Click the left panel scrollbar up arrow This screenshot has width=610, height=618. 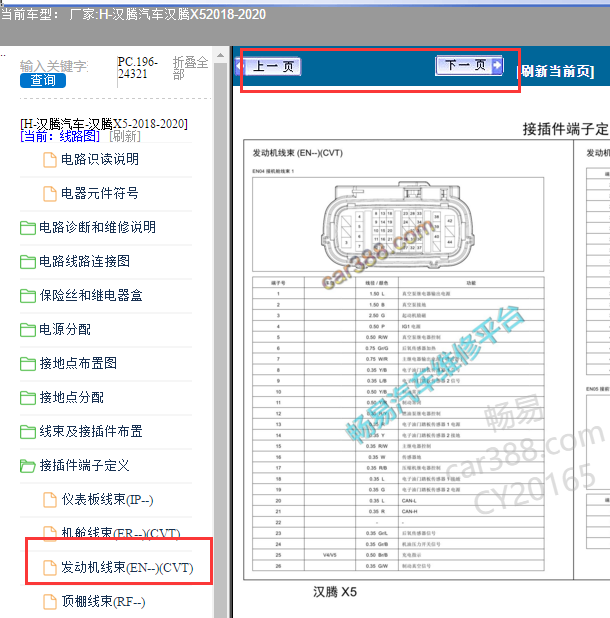[x=220, y=55]
